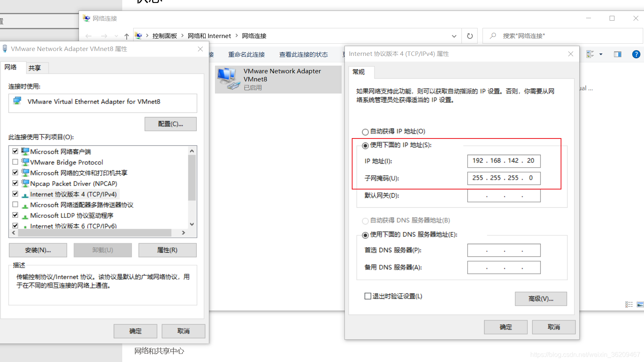Cancel the IPv4 properties dialog
Viewport: 644px width, 362px height.
point(554,327)
